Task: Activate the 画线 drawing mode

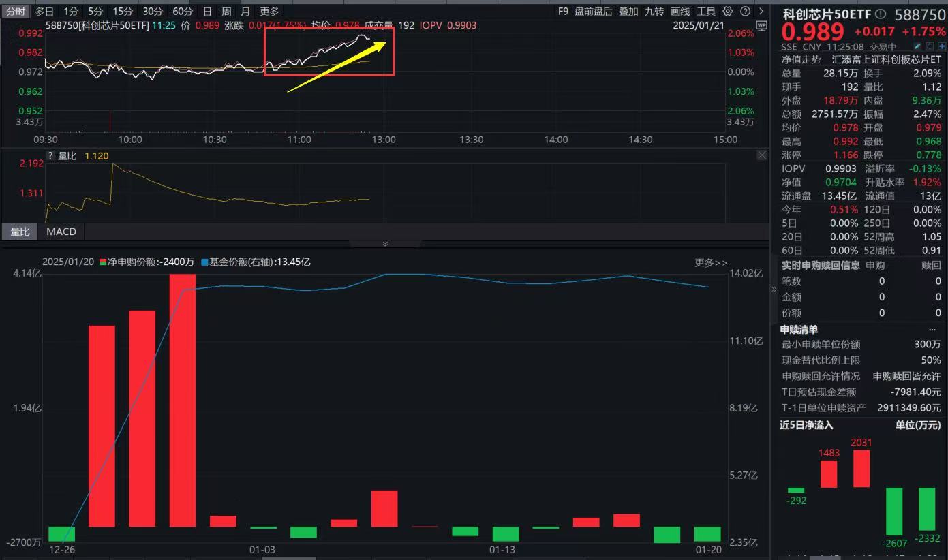Action: [x=681, y=11]
